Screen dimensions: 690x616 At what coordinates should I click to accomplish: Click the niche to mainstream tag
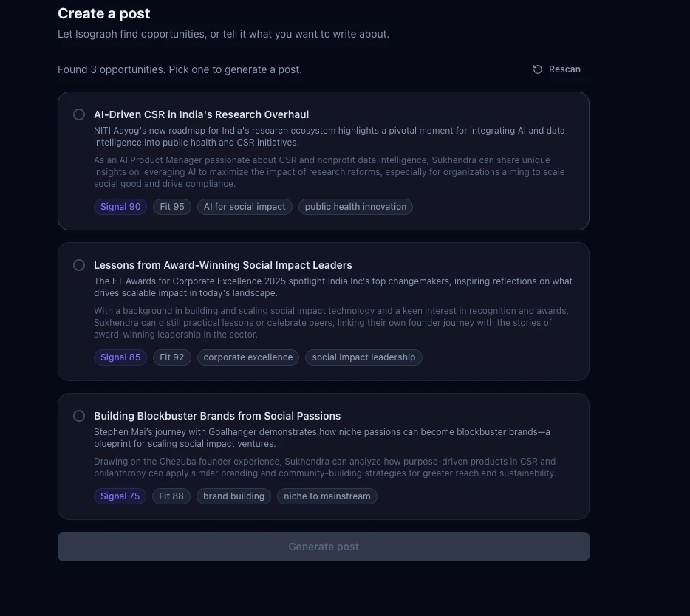(327, 496)
